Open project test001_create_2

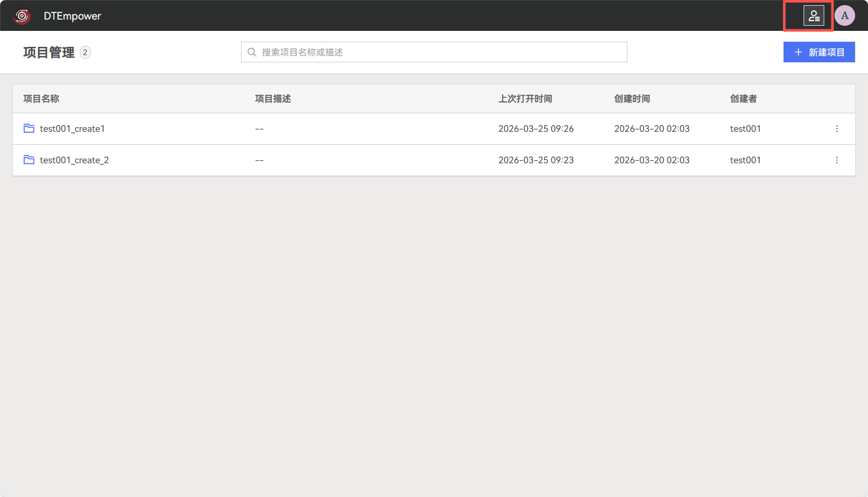74,160
